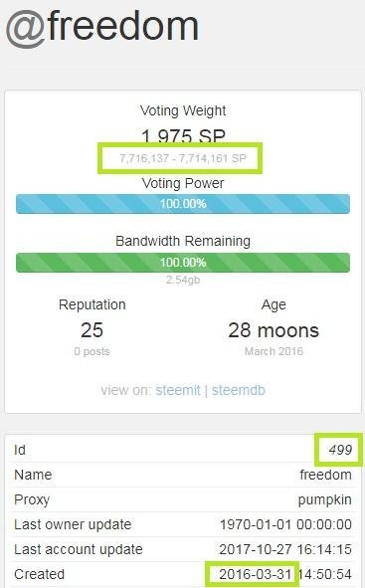Screen dimensions: 365x588
Task: Click the 1,975 SP voting weight value
Action: (x=183, y=136)
